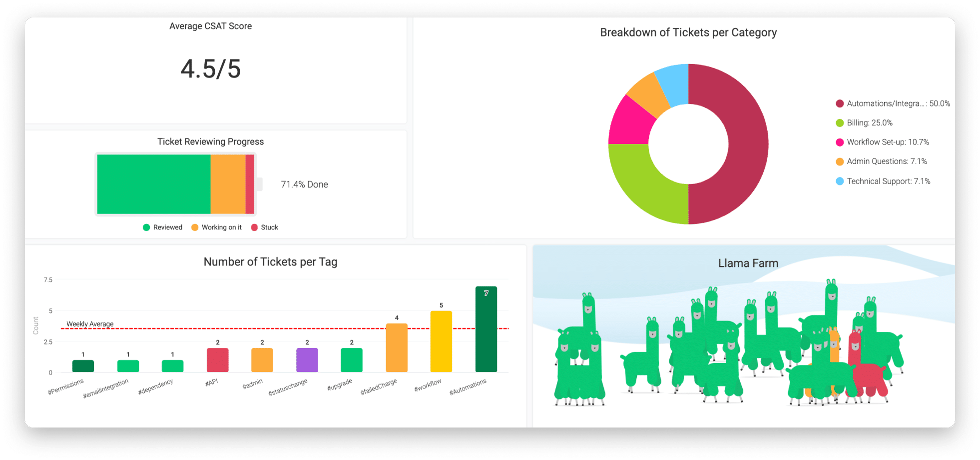Click the Stuck legend label
980x460 pixels.
(x=269, y=227)
